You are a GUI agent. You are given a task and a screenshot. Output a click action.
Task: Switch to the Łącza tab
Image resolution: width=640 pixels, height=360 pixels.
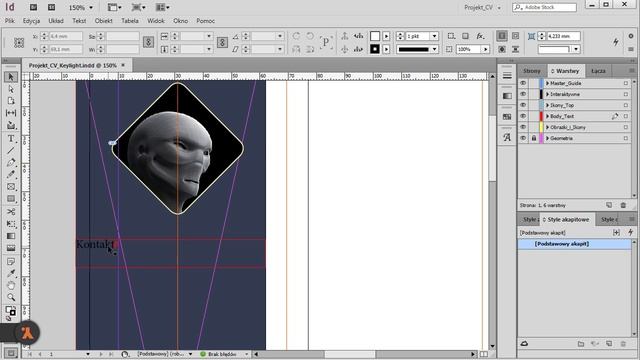point(598,71)
